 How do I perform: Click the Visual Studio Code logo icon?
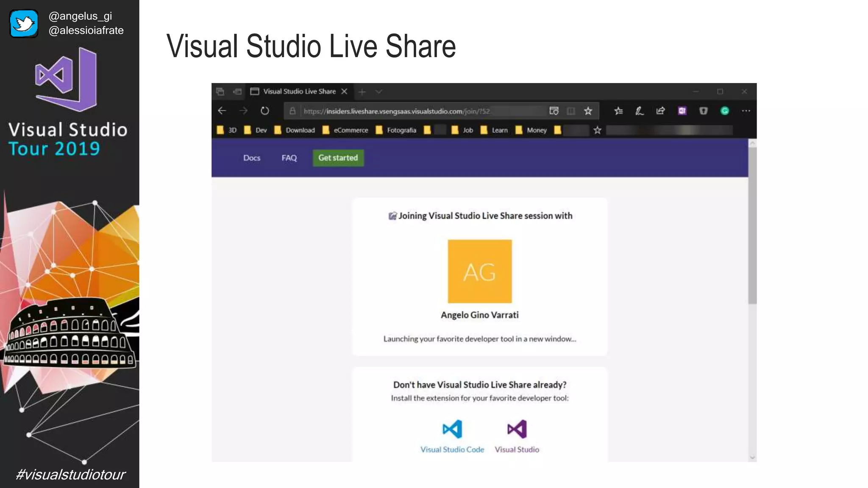point(452,429)
